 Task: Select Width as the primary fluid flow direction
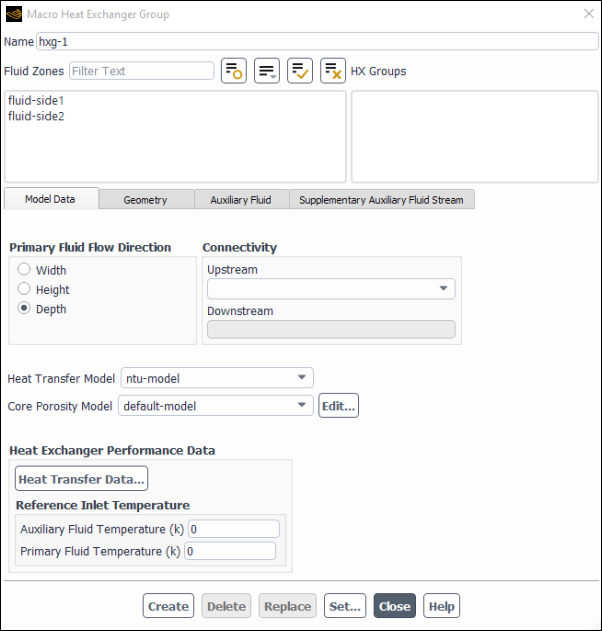click(x=24, y=269)
